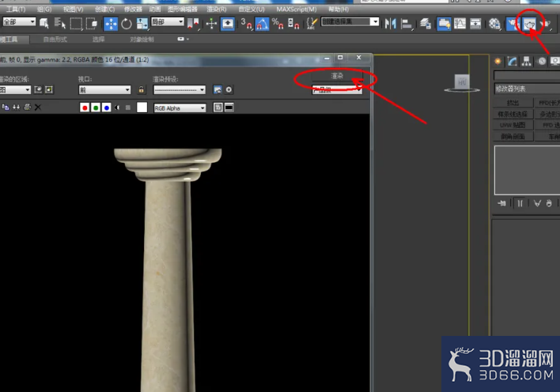Open the 自定义(U) menu
The height and width of the screenshot is (392, 560).
(x=252, y=9)
